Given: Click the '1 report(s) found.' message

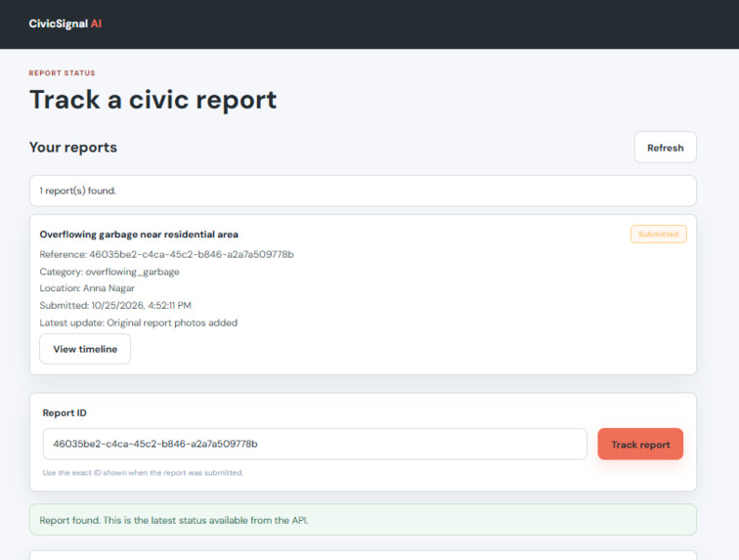Looking at the screenshot, I should point(363,191).
